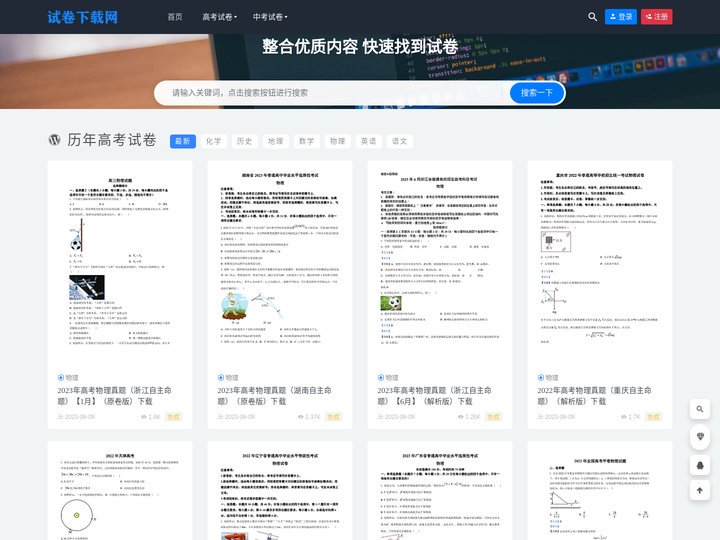Select the 历史 filter tab

pyautogui.click(x=244, y=141)
